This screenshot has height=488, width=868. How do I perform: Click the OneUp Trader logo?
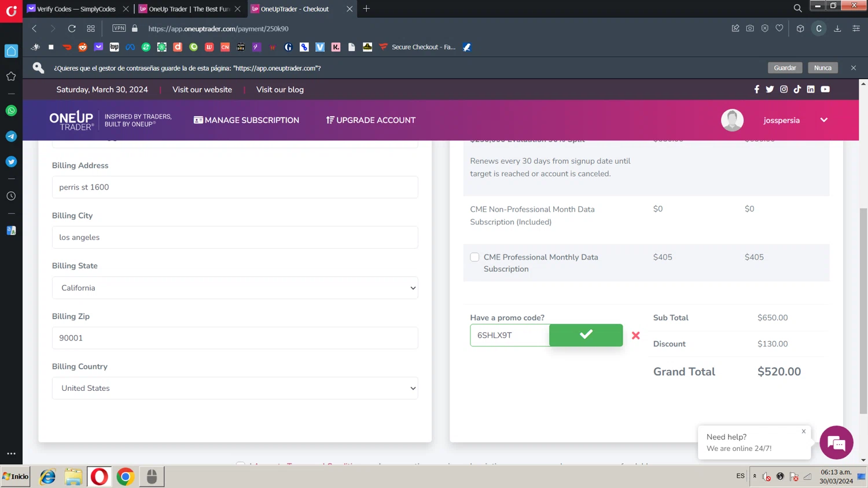(x=72, y=120)
